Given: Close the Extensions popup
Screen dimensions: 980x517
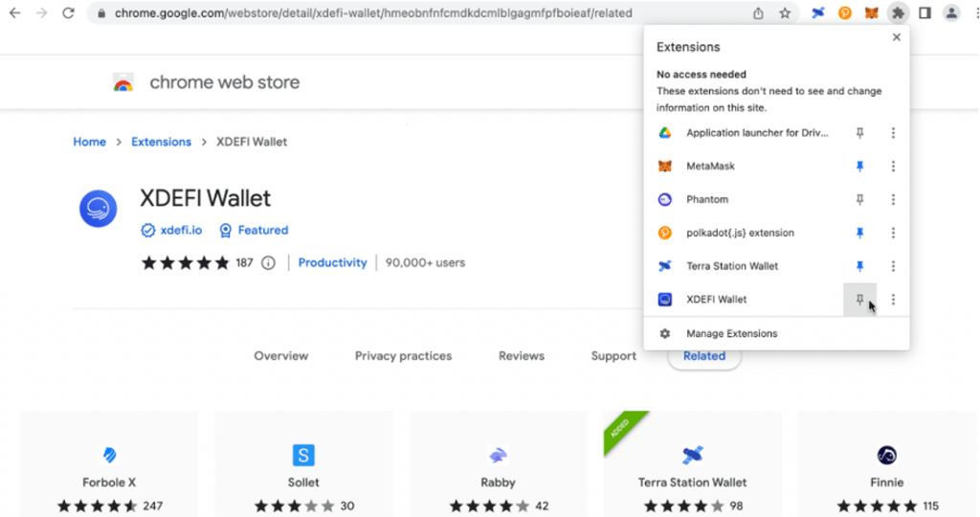Looking at the screenshot, I should 896,37.
